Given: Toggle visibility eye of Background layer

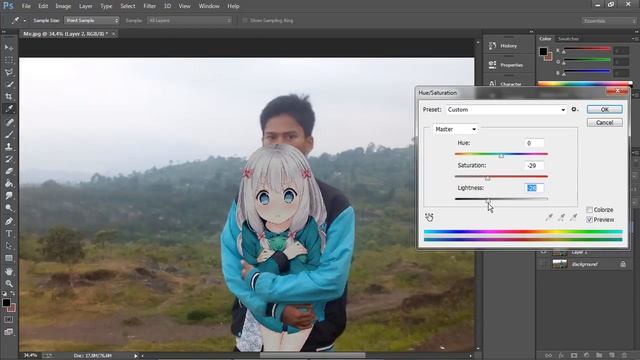Looking at the screenshot, I should pyautogui.click(x=543, y=264).
